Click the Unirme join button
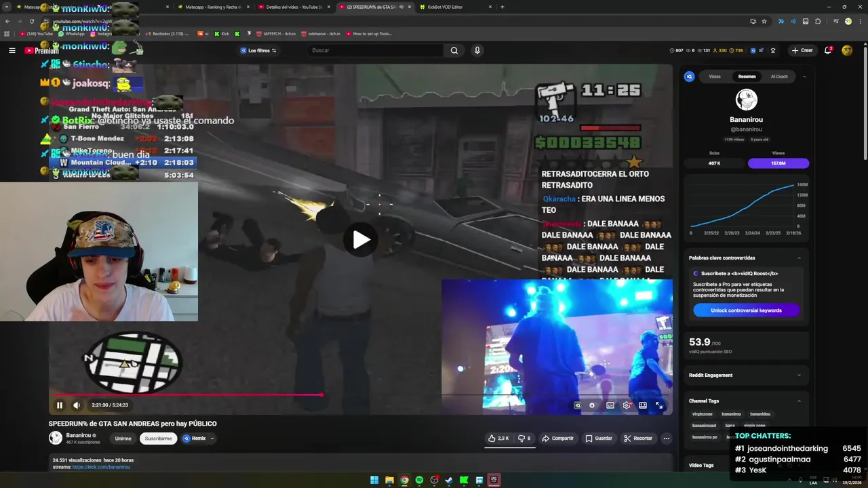 (x=123, y=439)
